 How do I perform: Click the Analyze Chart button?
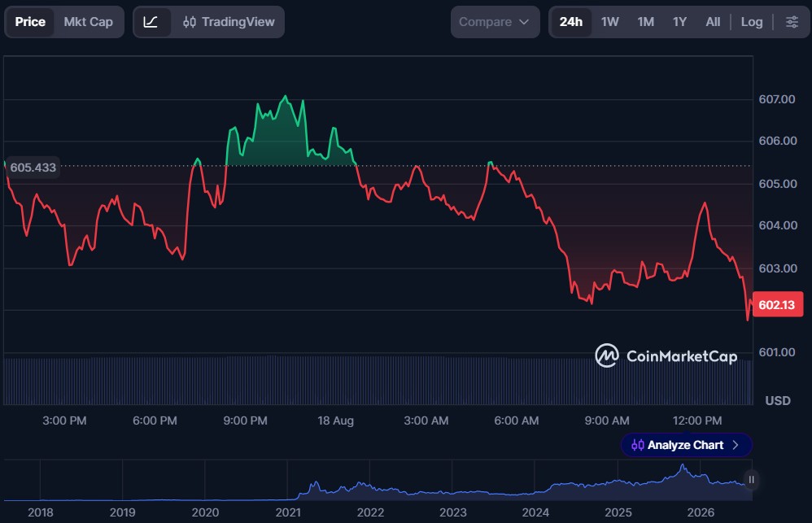[686, 445]
